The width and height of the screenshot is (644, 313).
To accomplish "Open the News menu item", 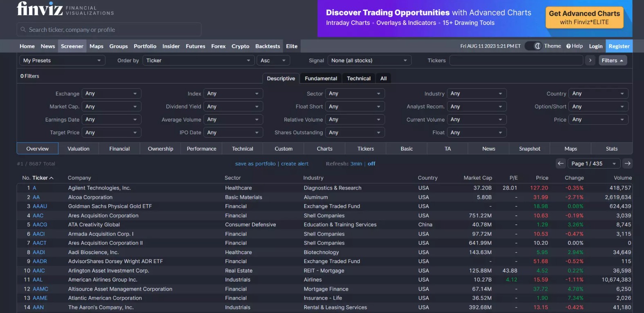I will [x=48, y=46].
